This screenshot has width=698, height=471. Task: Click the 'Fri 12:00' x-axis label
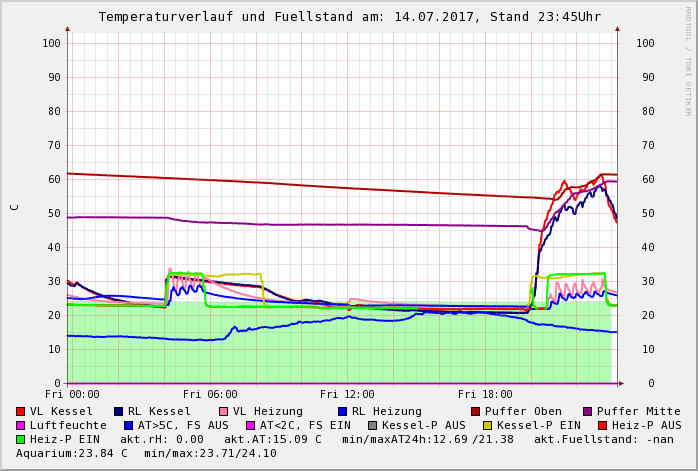(x=347, y=395)
